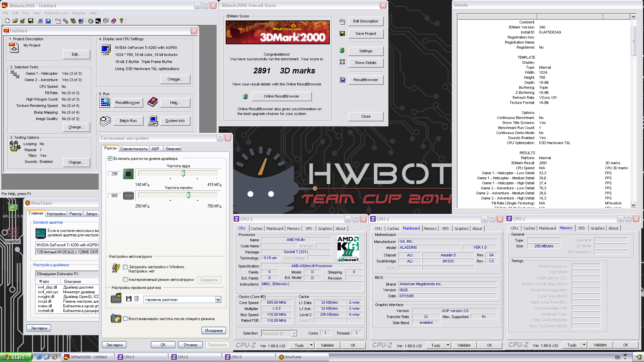Click delete profile trash icon in overclocking settings
Screen dimensions: 644x362
137,299
